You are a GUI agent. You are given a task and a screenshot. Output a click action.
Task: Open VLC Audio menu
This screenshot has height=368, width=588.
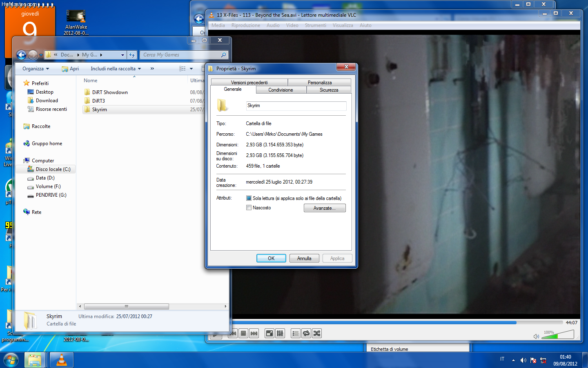pyautogui.click(x=273, y=25)
